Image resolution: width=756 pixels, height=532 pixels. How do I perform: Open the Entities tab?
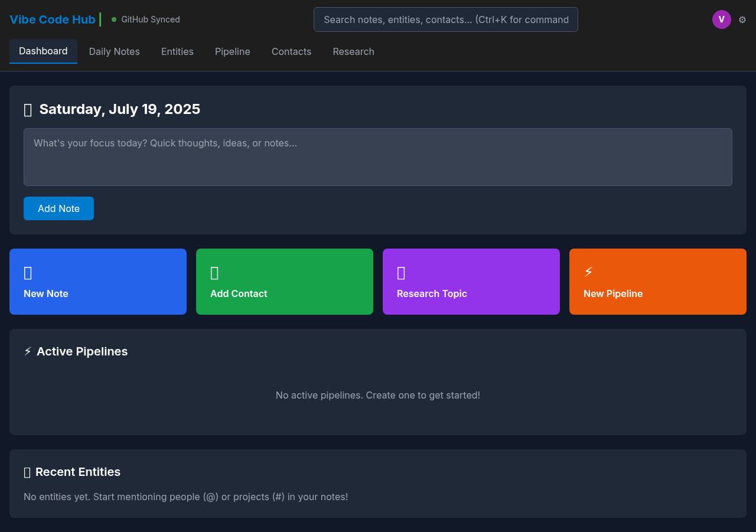click(177, 52)
